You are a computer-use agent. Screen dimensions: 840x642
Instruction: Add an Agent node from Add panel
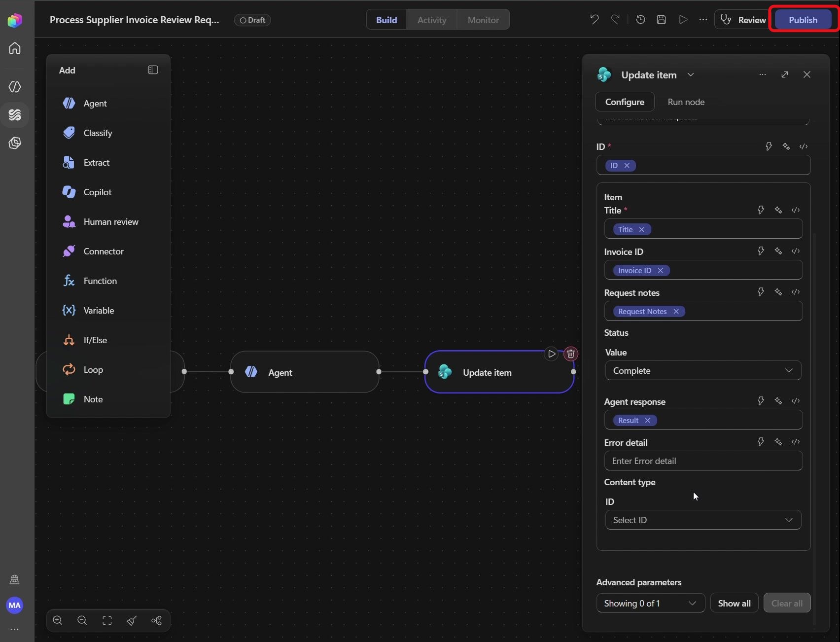click(x=108, y=103)
